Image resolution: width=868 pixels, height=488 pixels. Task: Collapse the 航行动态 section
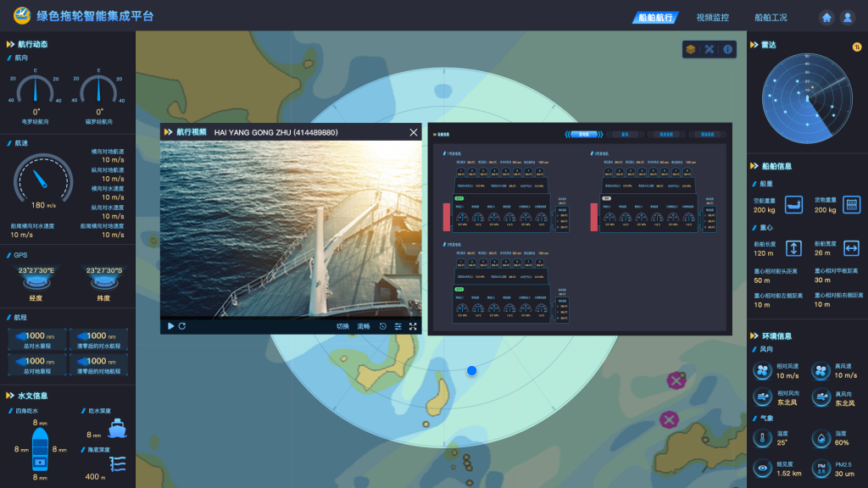click(10, 44)
